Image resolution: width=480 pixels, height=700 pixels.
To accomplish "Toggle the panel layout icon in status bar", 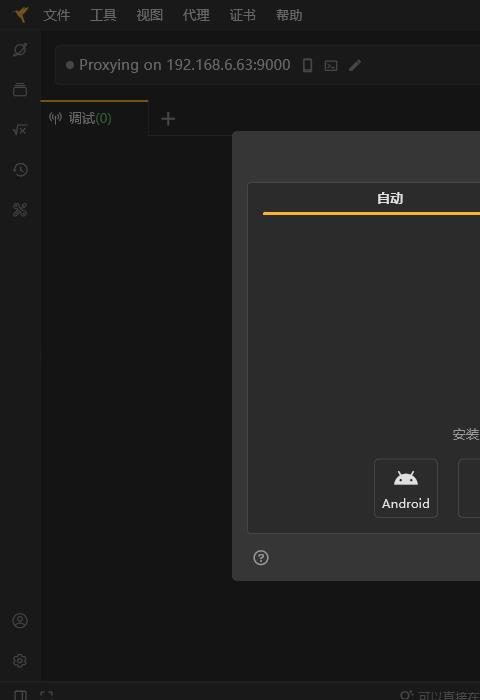I will pos(21,695).
